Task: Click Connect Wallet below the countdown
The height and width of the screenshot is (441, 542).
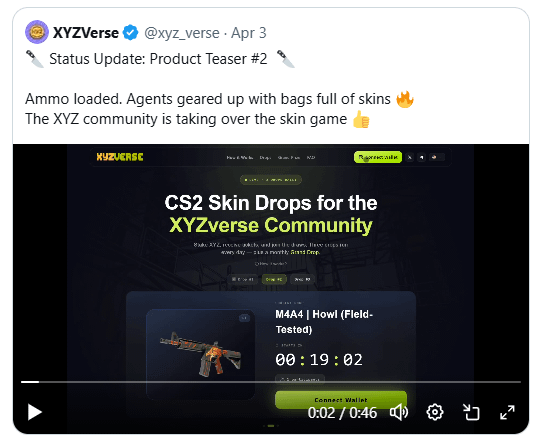Action: [341, 400]
